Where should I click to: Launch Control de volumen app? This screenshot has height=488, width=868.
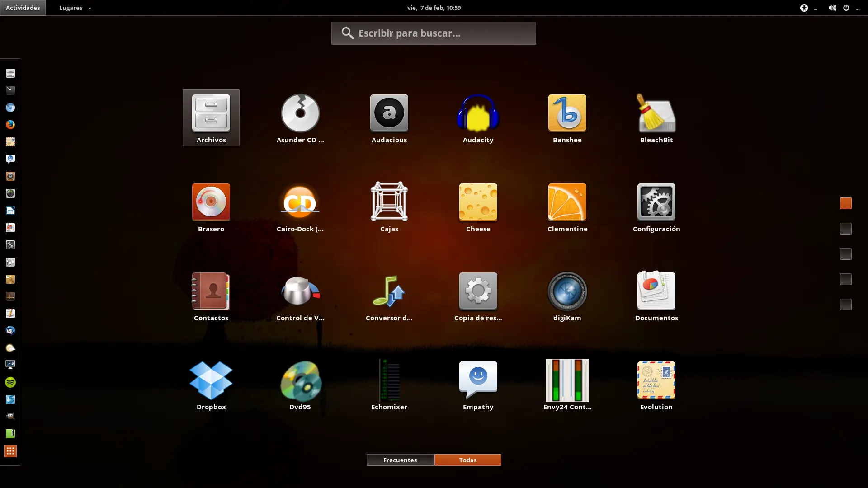[300, 296]
